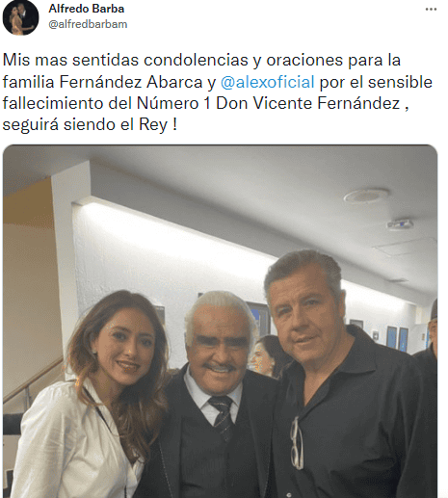This screenshot has width=448, height=498.
Task: Click the phrase 'sensible fallecimiento' in the tweet
Action: pyautogui.click(x=218, y=92)
